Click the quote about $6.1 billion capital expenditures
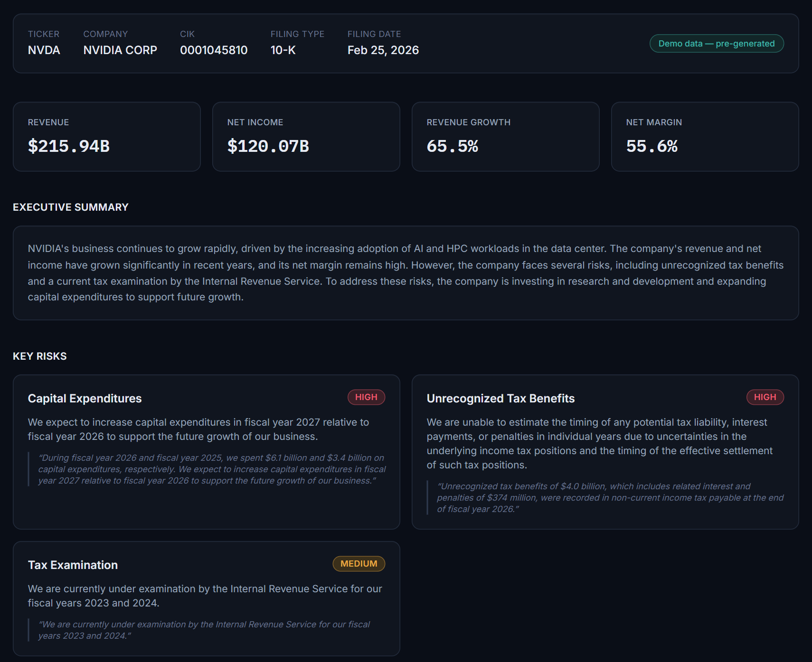The height and width of the screenshot is (662, 812). (x=212, y=469)
